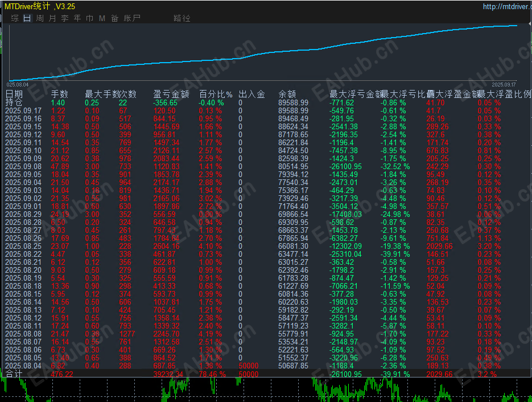Image resolution: width=532 pixels, height=402 pixels.
Task: Click balance 62392.46 in 2025.08.20 row
Action: (293, 270)
